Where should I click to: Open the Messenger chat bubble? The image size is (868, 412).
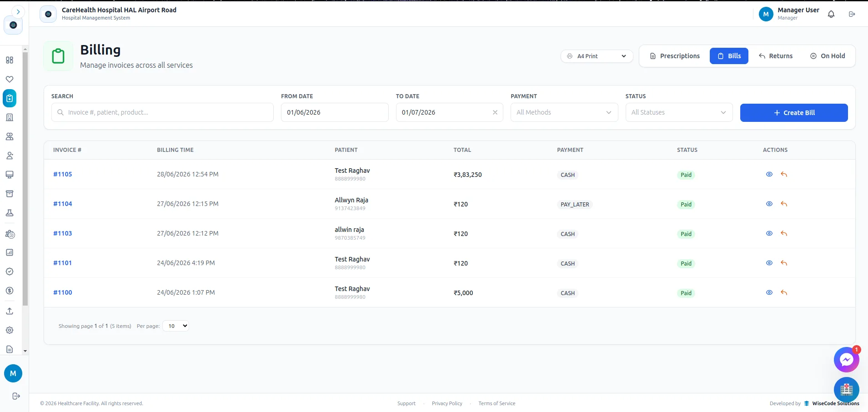click(846, 360)
